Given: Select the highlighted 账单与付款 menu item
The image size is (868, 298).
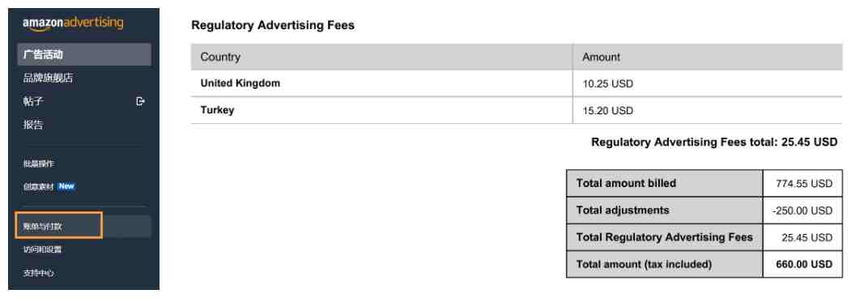Looking at the screenshot, I should pos(58,226).
